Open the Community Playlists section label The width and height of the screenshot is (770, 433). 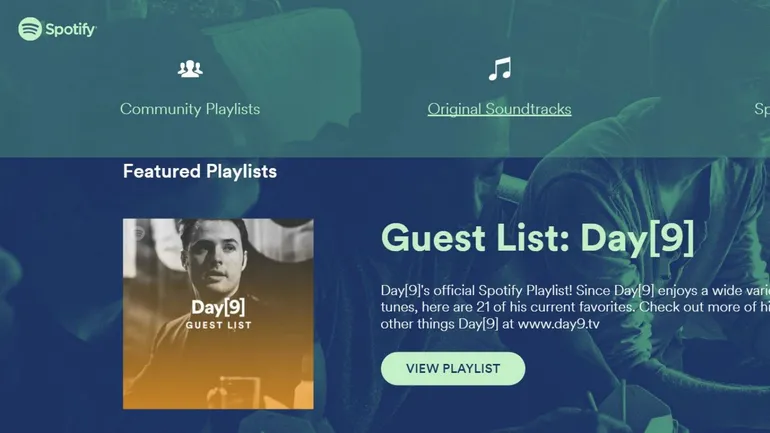(x=190, y=108)
